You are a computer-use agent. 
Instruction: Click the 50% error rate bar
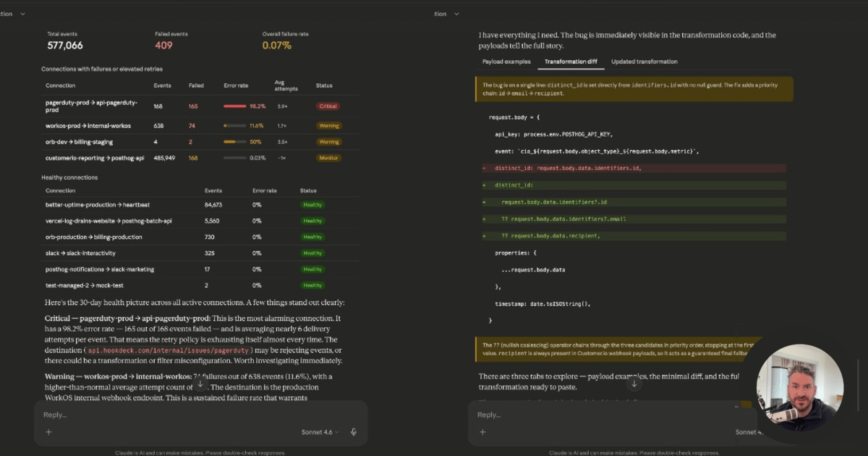click(235, 142)
